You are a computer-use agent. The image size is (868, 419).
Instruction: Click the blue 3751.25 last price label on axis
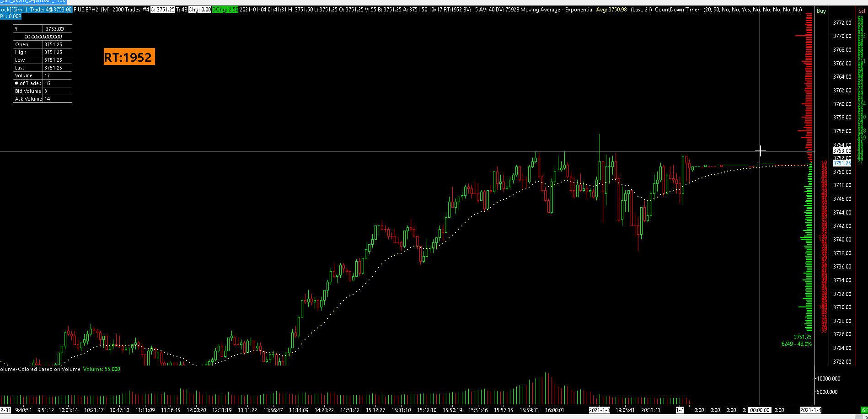[842, 163]
